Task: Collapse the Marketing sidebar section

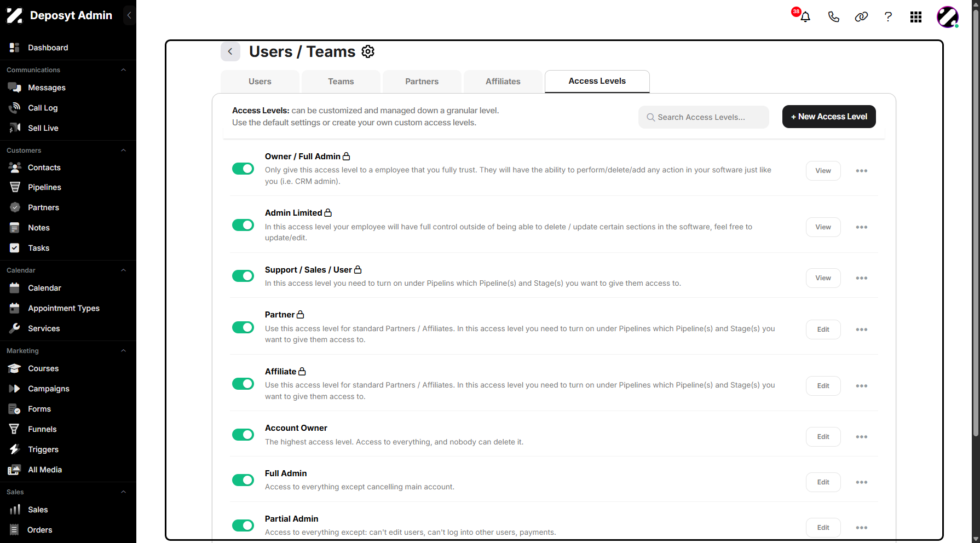Action: (x=123, y=351)
